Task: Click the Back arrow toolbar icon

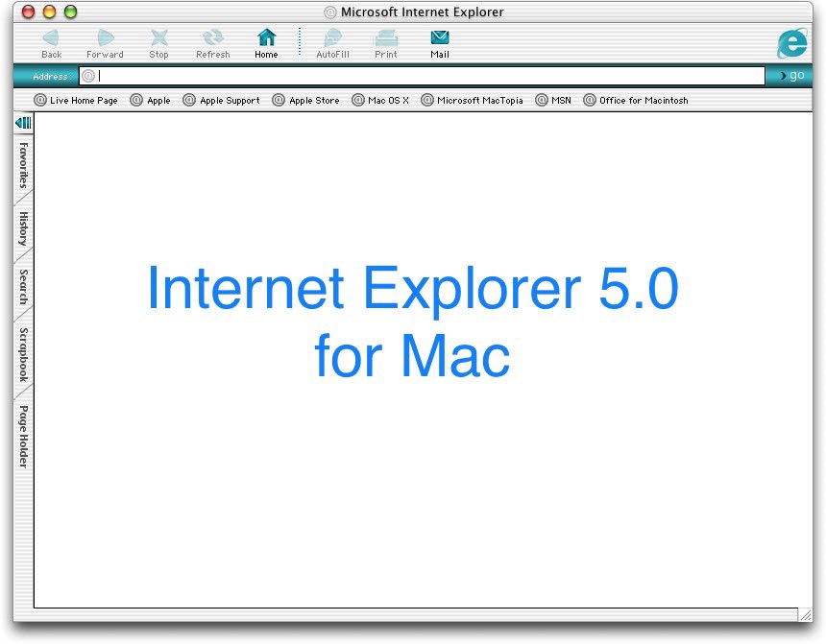Action: [52, 38]
